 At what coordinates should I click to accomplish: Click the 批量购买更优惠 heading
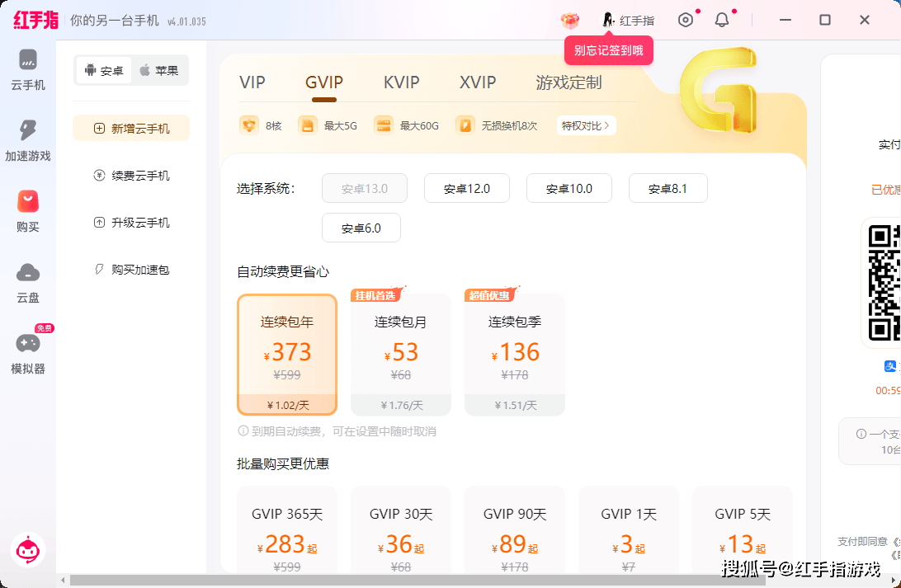[283, 463]
